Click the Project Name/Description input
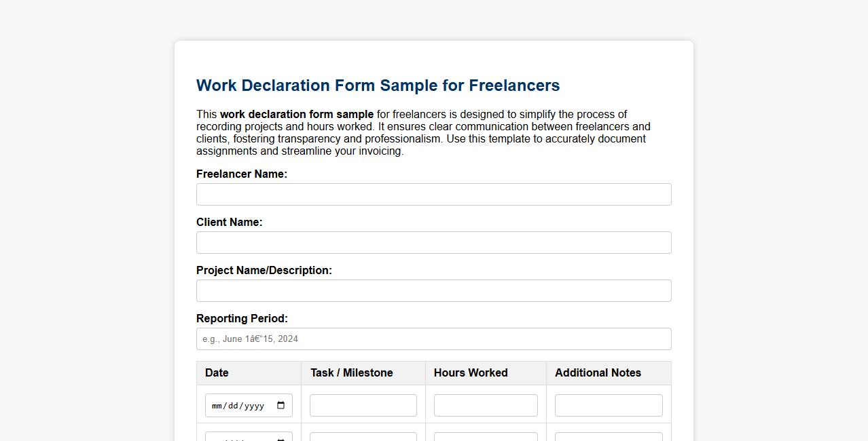 point(433,290)
